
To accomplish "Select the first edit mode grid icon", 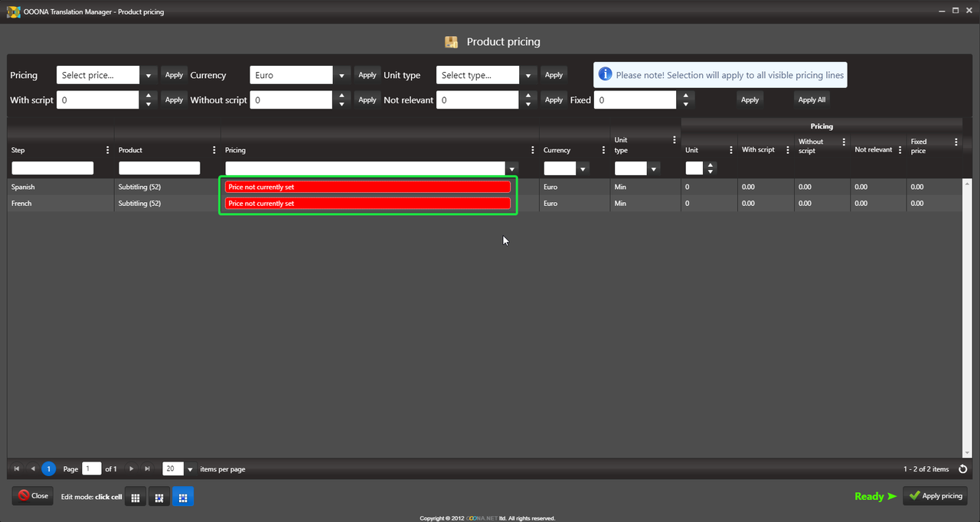I will coord(135,498).
